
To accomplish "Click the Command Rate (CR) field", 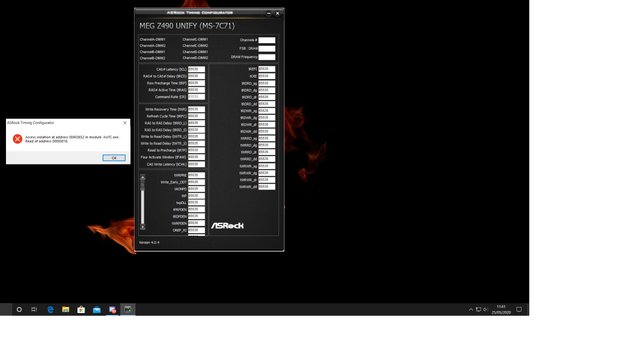I will tap(196, 97).
